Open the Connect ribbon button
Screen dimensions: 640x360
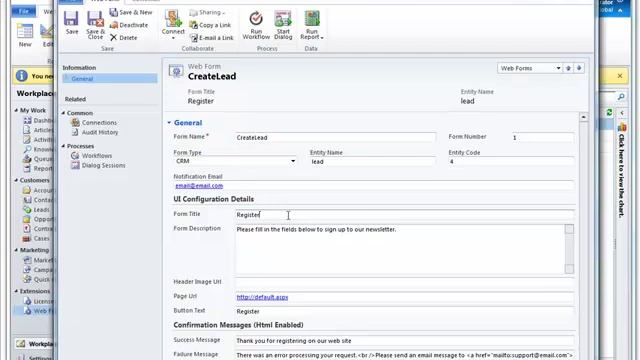173,25
